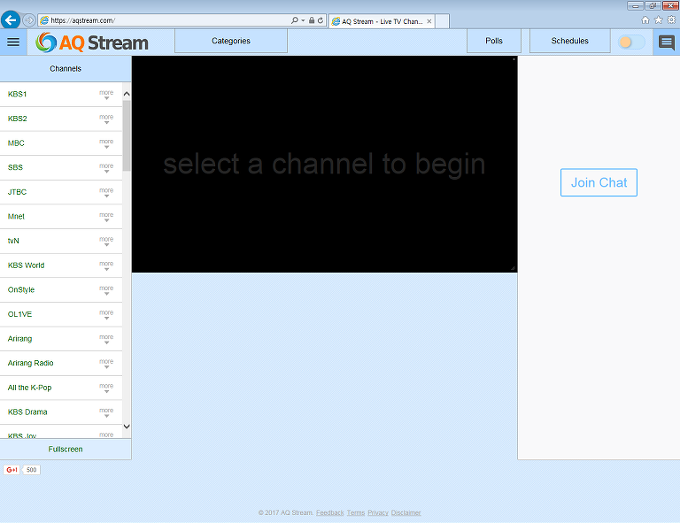Open the hamburger menu icon

pyautogui.click(x=13, y=42)
